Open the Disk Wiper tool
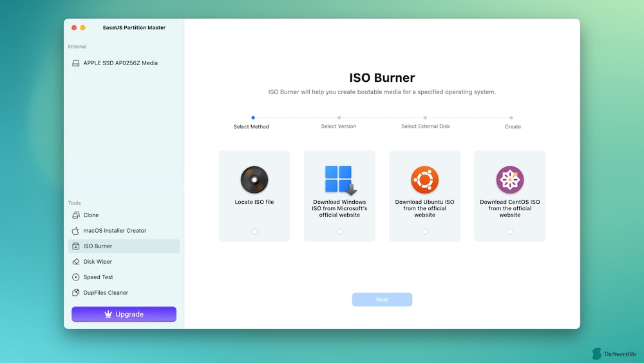 click(x=124, y=262)
